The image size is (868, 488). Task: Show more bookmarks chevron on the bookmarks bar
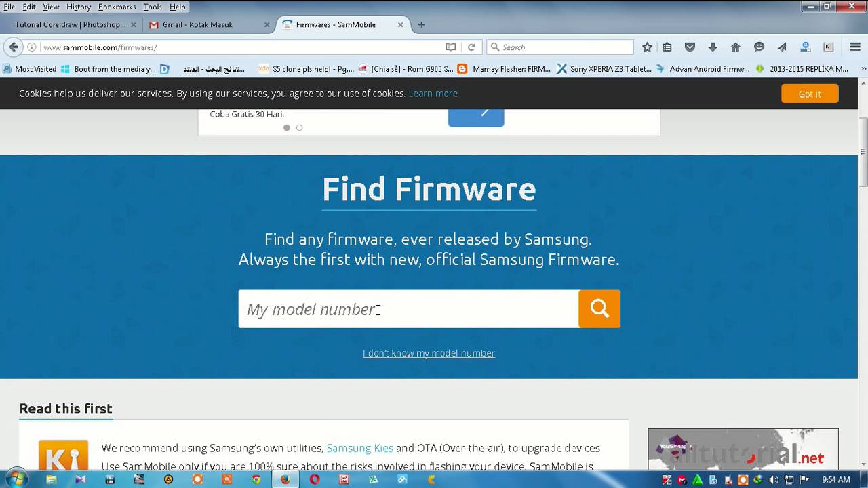coord(863,68)
